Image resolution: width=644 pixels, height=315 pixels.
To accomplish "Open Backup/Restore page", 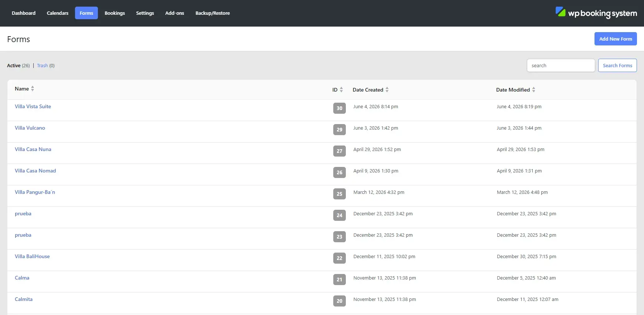I will click(x=212, y=13).
